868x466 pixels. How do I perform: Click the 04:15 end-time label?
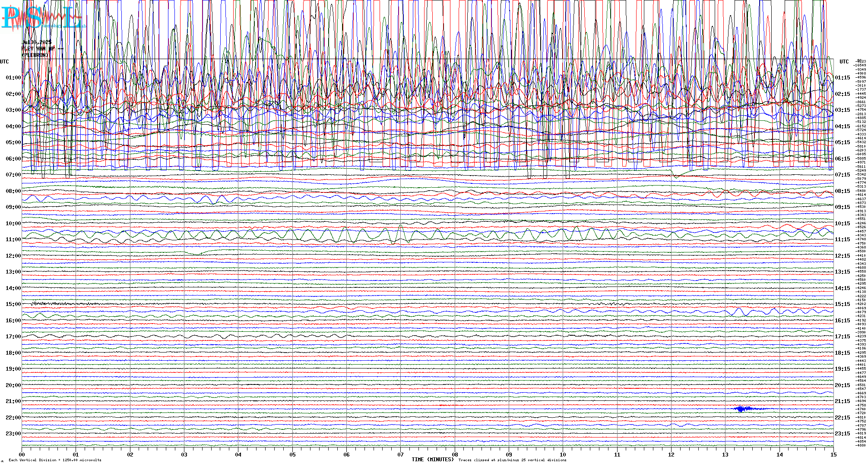(x=843, y=127)
